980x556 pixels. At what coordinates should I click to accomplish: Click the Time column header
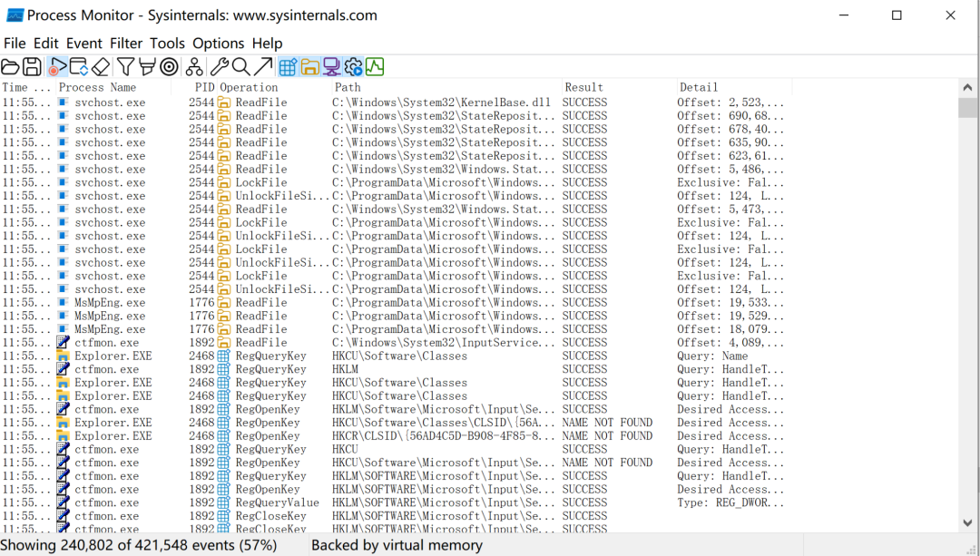click(x=27, y=87)
